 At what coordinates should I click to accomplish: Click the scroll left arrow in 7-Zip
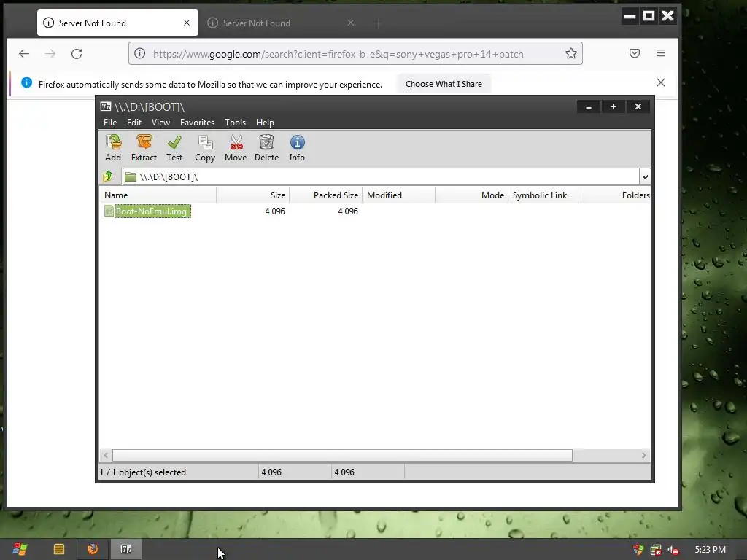tap(106, 455)
